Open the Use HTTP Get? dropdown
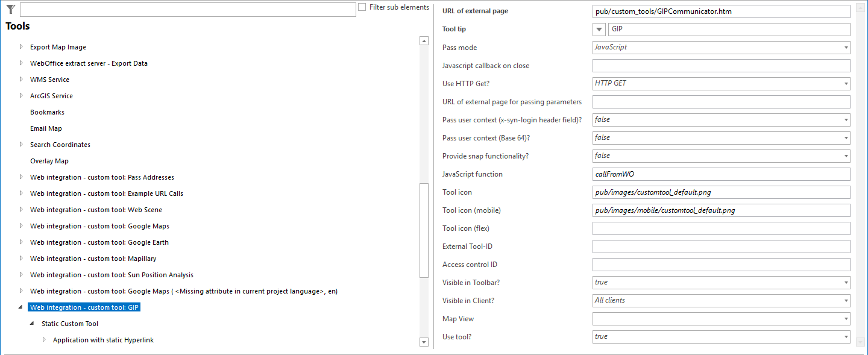The width and height of the screenshot is (868, 355). click(x=844, y=83)
